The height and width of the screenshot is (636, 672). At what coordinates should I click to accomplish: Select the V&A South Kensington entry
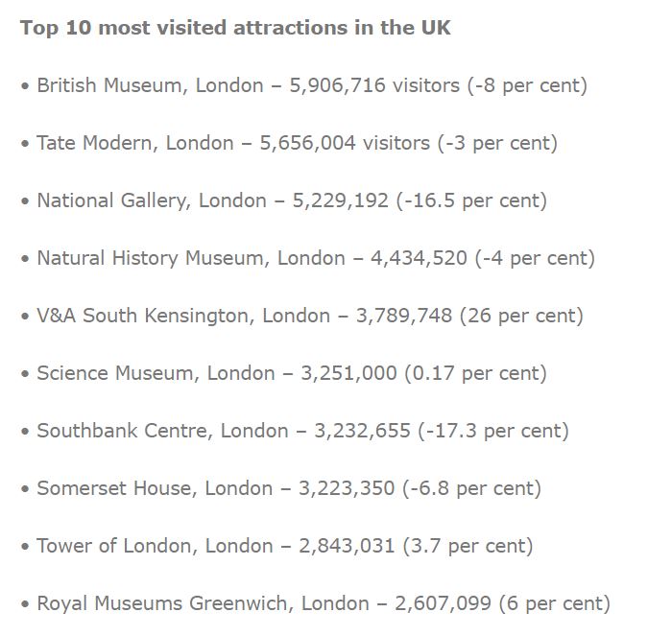coord(301,316)
